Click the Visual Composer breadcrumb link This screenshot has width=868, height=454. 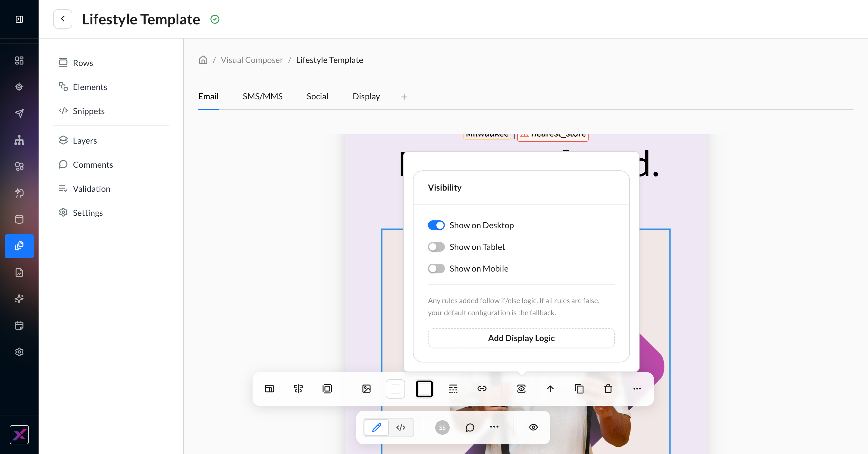click(252, 60)
